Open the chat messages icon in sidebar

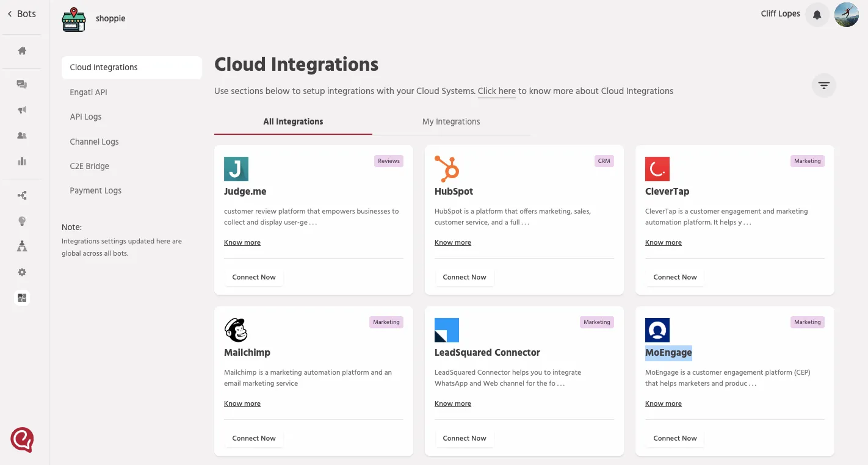click(x=22, y=84)
